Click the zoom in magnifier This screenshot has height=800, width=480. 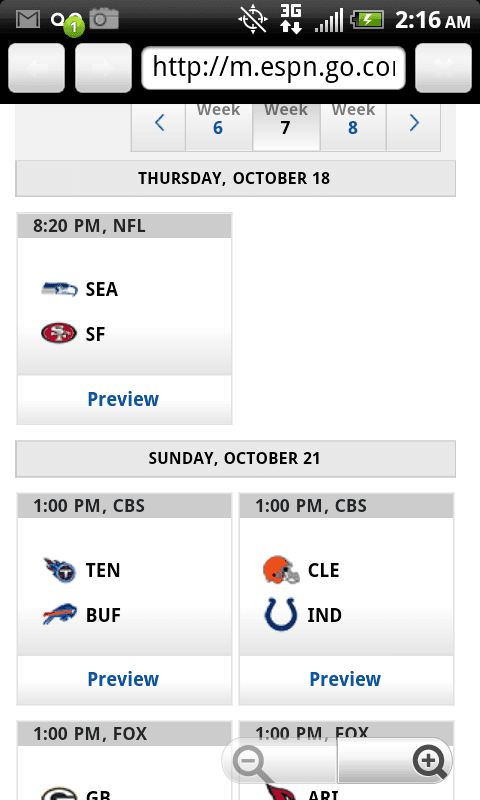430,762
